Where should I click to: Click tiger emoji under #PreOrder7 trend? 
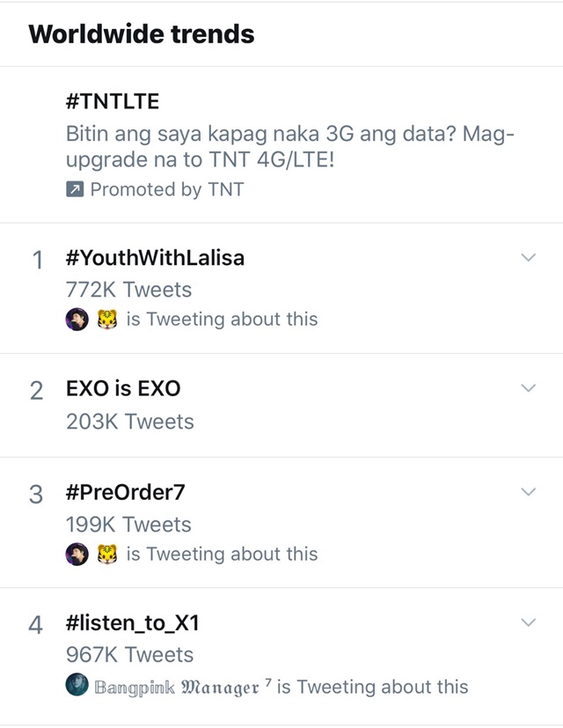point(107,554)
